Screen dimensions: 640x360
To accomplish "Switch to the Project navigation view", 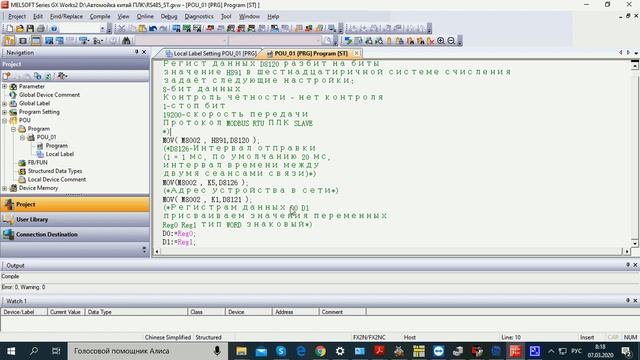I will coord(75,204).
